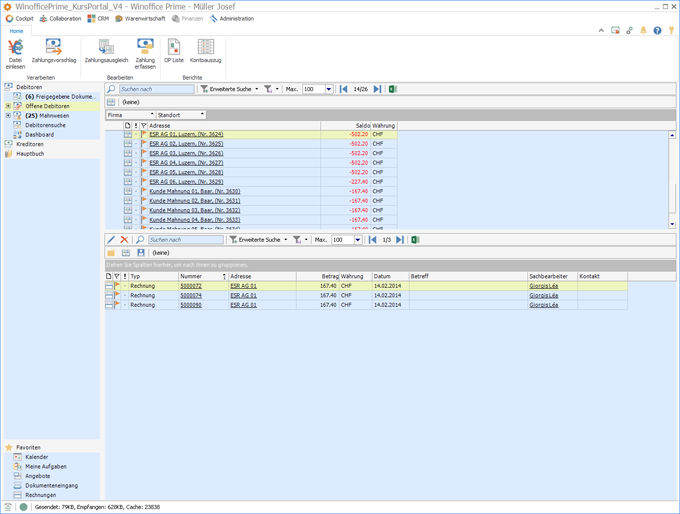The height and width of the screenshot is (514, 680).
Task: Tick the checkbox of the Rechnung 5000072 row
Action: click(109, 286)
